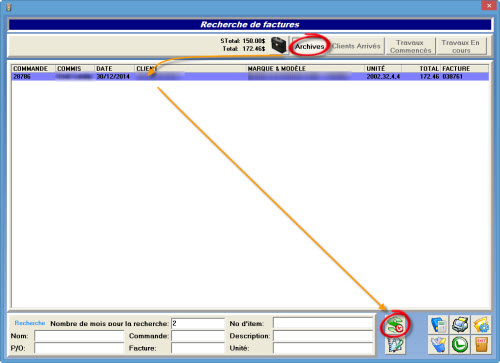
Task: Click the black briefcase icon
Action: click(x=279, y=45)
